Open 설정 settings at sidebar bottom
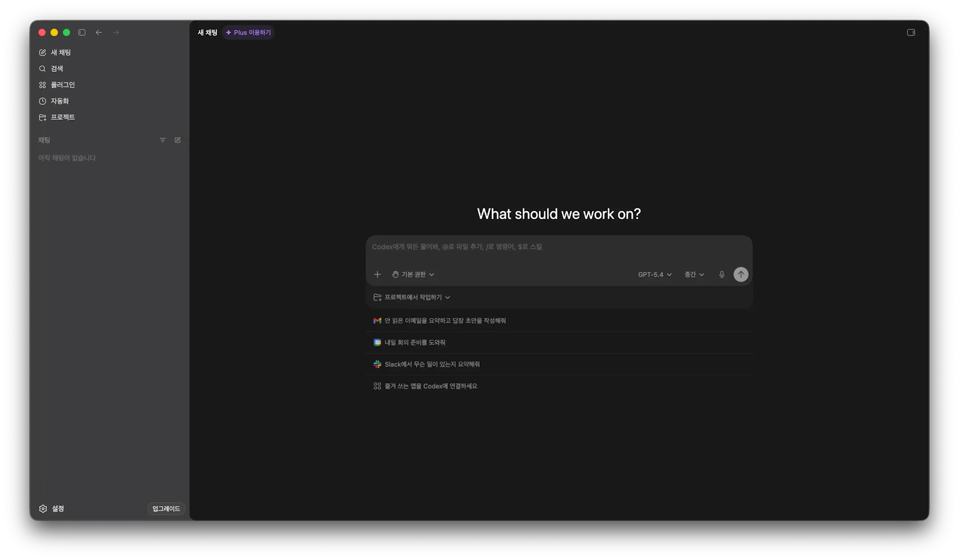Viewport: 959px width, 560px height. (x=52, y=508)
